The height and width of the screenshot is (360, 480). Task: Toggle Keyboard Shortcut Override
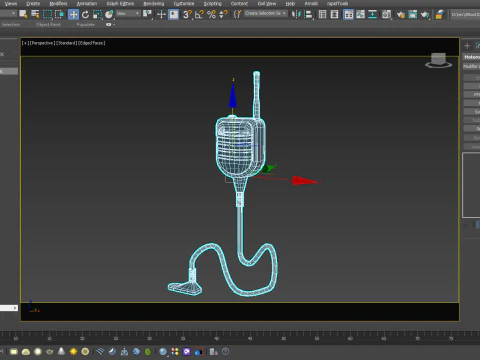point(174,14)
